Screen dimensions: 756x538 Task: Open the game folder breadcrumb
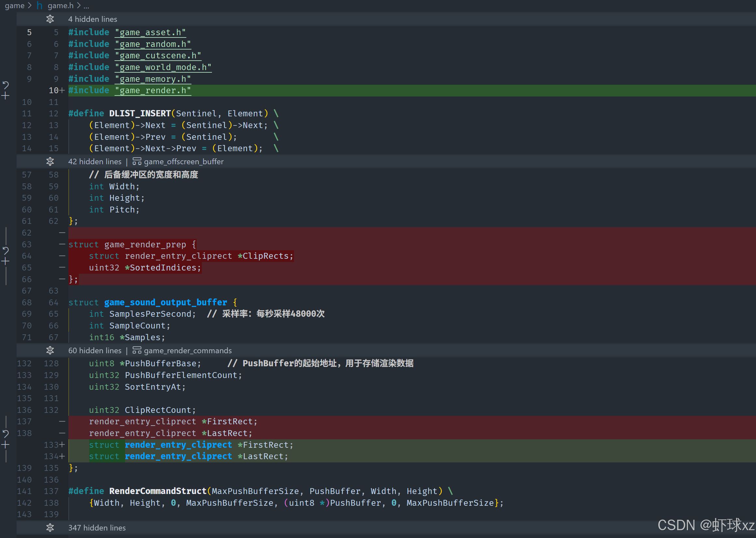click(x=15, y=6)
